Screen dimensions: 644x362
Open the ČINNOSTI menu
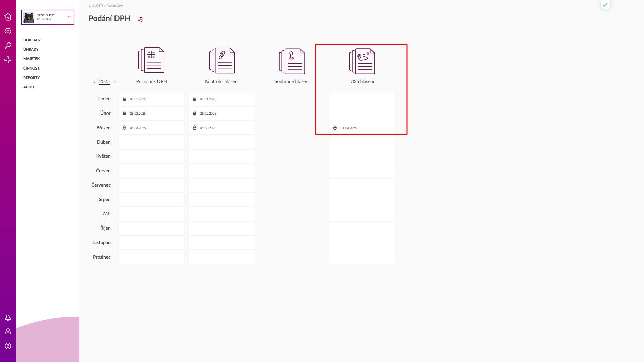point(32,68)
